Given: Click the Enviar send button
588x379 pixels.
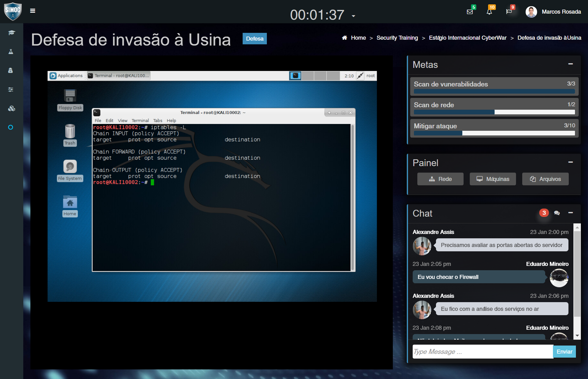Looking at the screenshot, I should (x=564, y=352).
